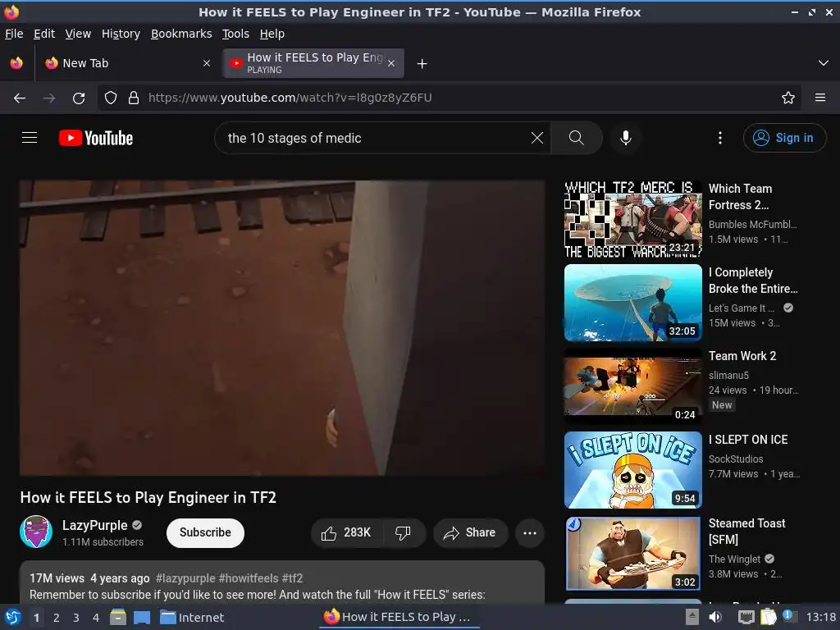
Task: Show desktop using taskbar icon
Action: pyautogui.click(x=142, y=618)
